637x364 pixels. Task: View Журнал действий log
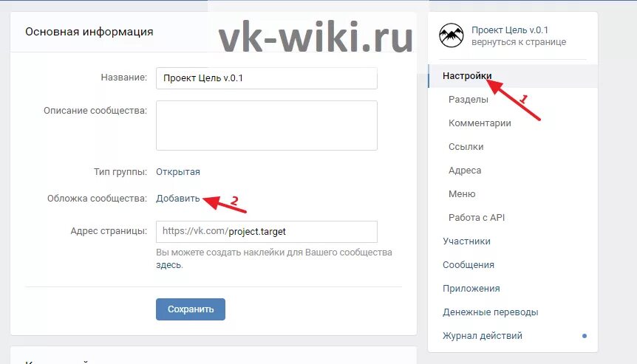483,336
